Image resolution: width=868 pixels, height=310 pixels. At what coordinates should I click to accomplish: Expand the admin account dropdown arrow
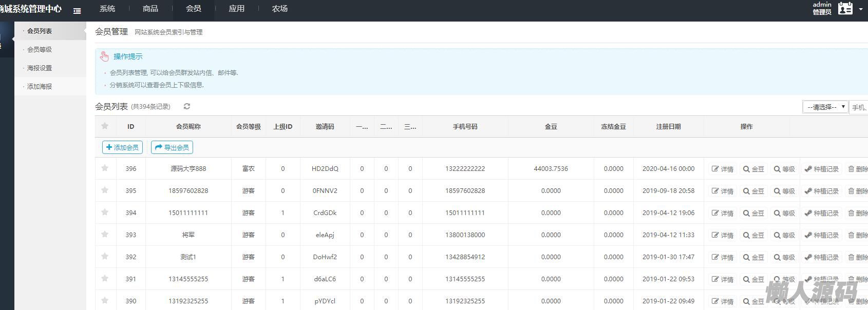860,9
